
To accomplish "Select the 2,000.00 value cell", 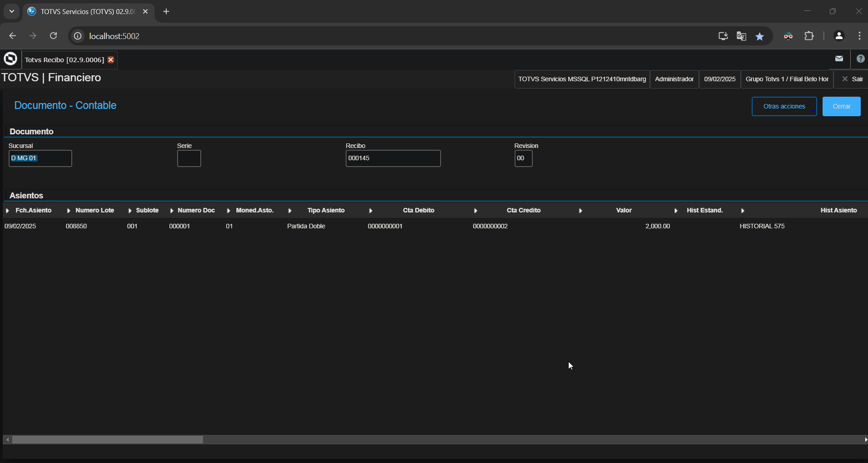I will (x=658, y=226).
